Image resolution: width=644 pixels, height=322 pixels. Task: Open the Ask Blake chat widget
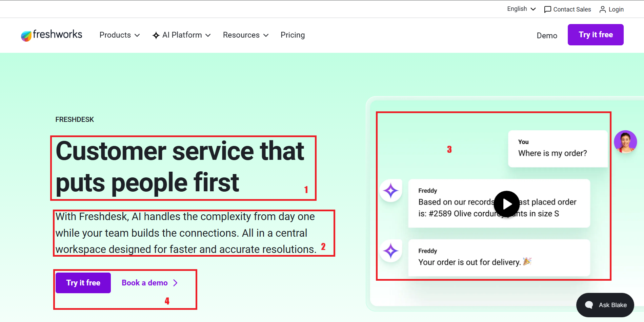tap(605, 305)
